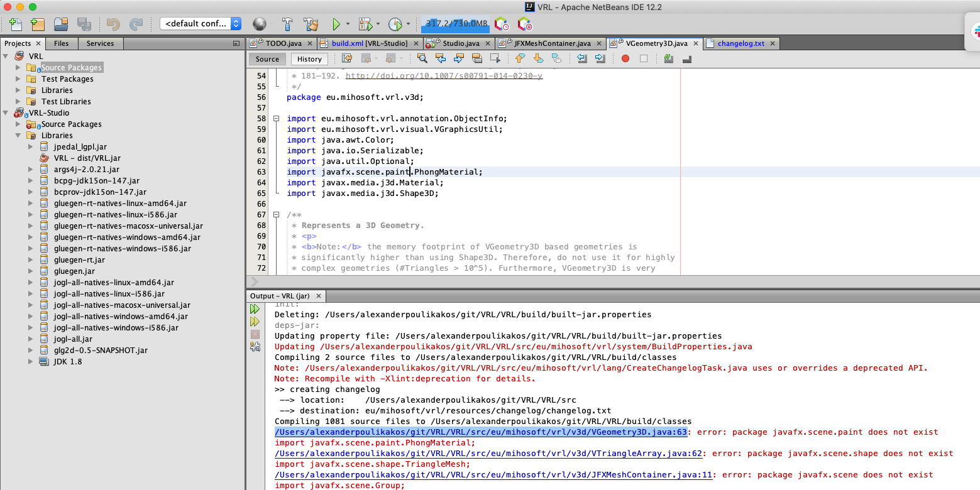Viewport: 980px width, 490px height.
Task: Click the Open Project folder icon
Action: pos(61,24)
